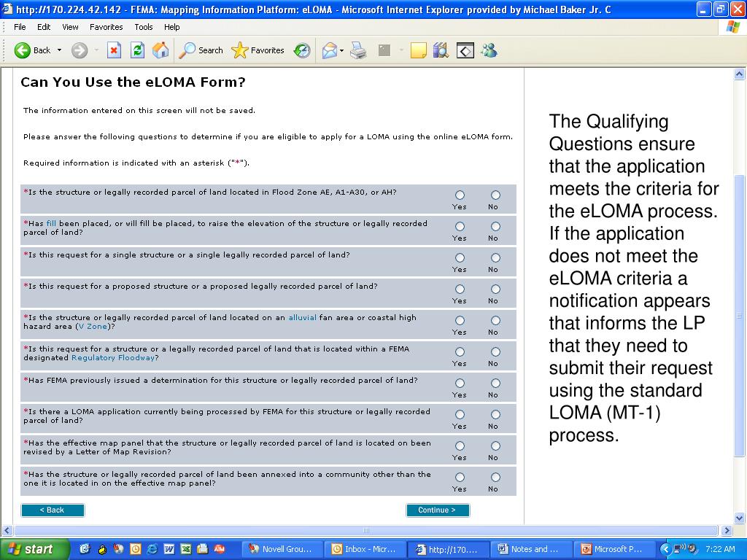Follow the 'V Zone' hyperlink
Viewport: 747px width, 560px height.
click(93, 327)
